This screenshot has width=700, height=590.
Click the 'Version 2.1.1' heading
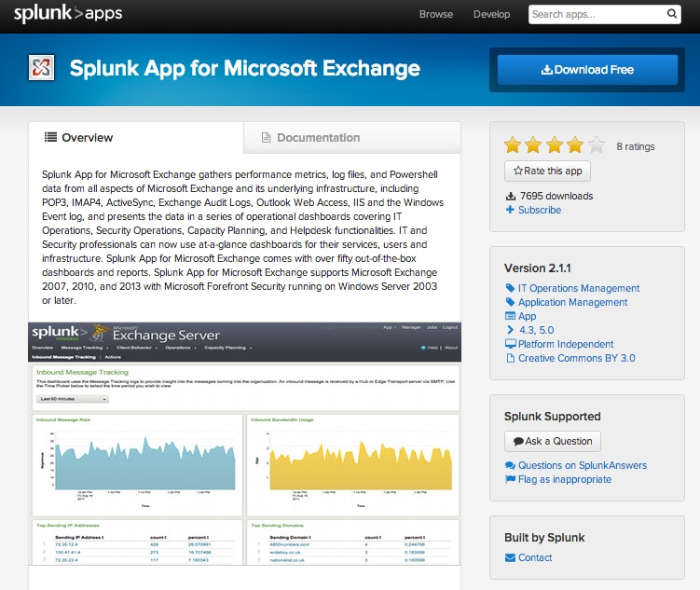pyautogui.click(x=538, y=268)
